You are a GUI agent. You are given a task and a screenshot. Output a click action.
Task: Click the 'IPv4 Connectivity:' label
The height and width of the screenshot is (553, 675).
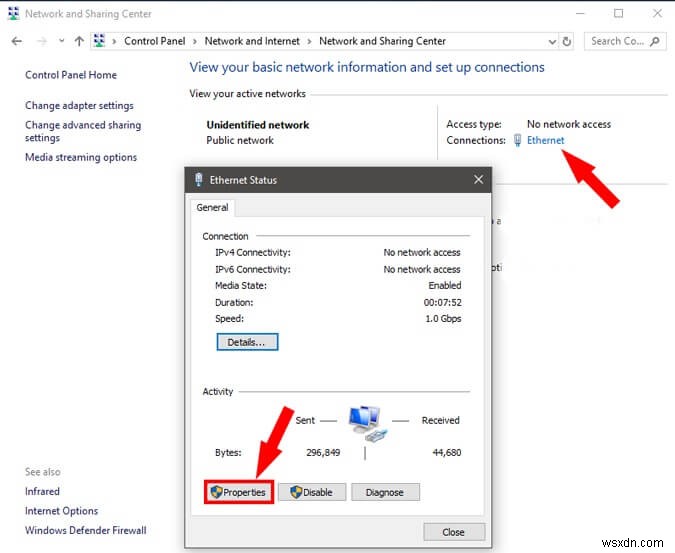[253, 253]
